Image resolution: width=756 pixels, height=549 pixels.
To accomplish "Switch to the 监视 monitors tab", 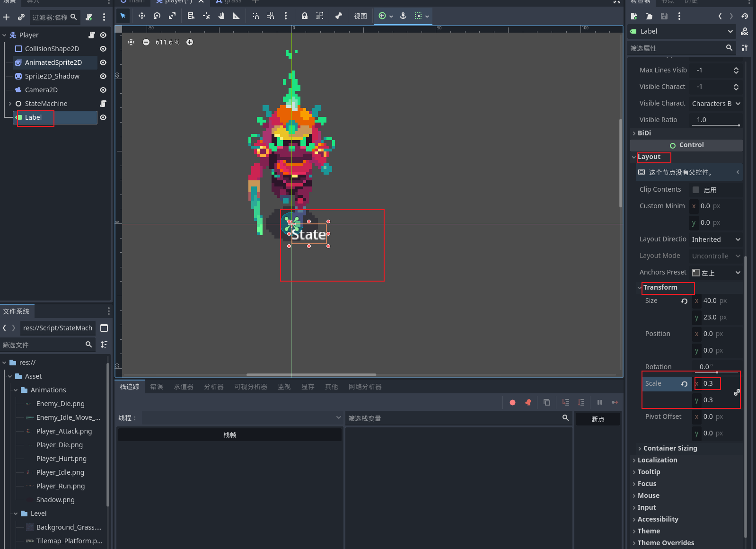I will coord(284,387).
